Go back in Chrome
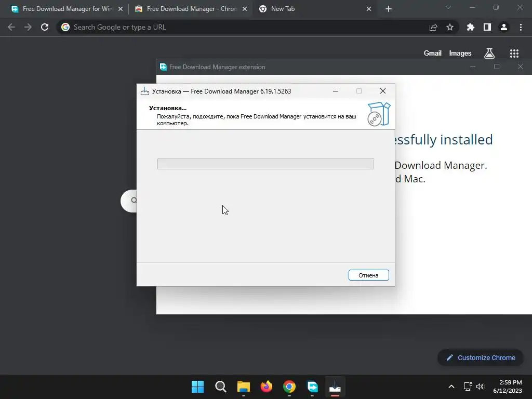Image resolution: width=532 pixels, height=399 pixels. (x=11, y=27)
